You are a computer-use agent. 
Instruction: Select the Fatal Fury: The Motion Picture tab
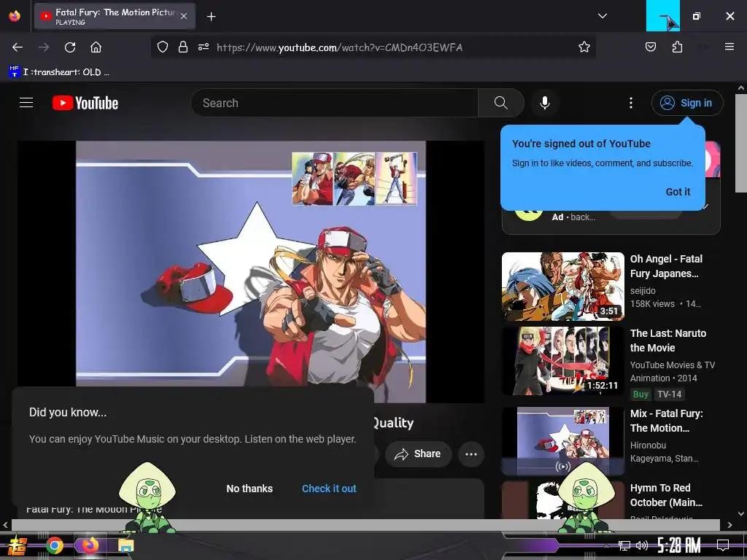115,16
